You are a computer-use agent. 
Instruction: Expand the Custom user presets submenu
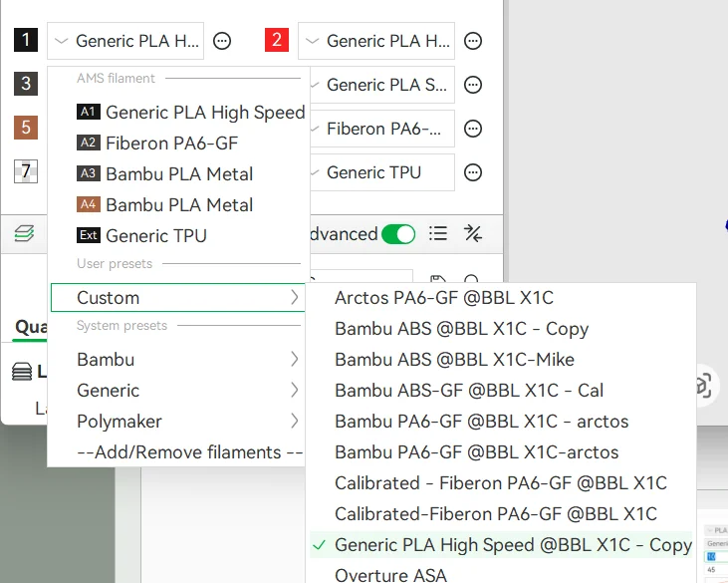(x=178, y=297)
